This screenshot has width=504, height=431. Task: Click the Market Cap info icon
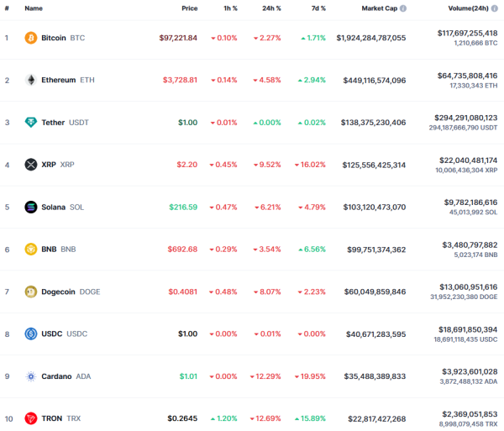pos(403,8)
